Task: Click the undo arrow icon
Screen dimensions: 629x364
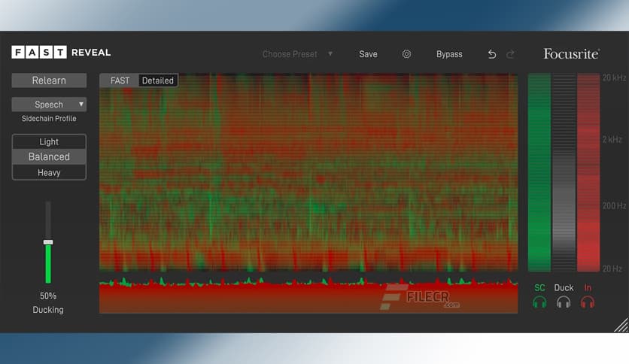Action: coord(492,54)
